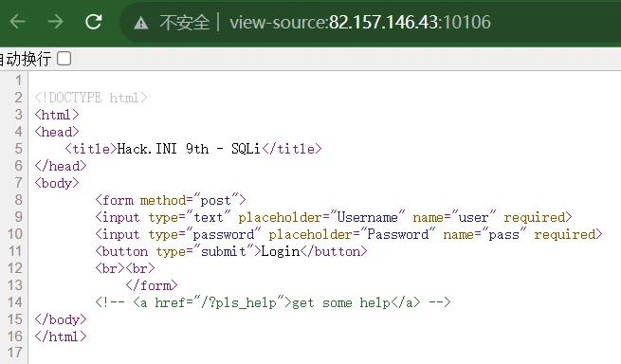Click the /?pls_help link in the comment
This screenshot has width=621, height=364.
tap(243, 303)
